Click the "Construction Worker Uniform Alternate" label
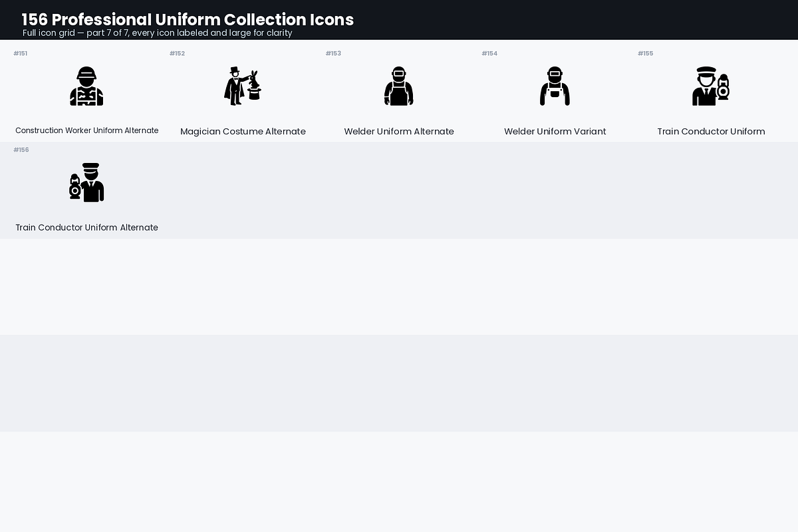The height and width of the screenshot is (532, 798). click(x=87, y=130)
